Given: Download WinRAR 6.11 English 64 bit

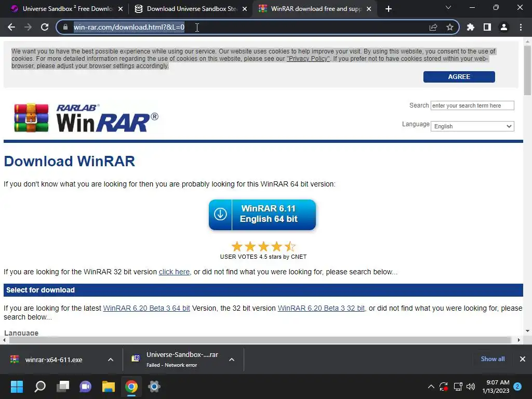Looking at the screenshot, I should pos(262,215).
